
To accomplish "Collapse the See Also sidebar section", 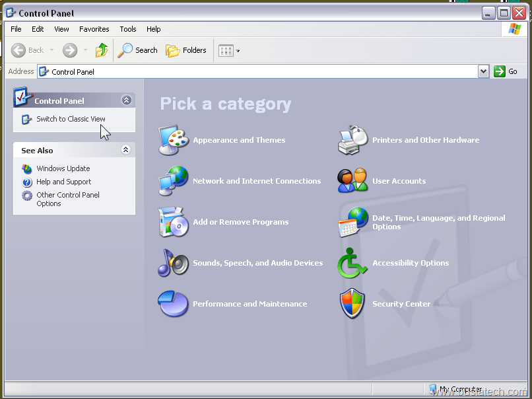I will 126,150.
